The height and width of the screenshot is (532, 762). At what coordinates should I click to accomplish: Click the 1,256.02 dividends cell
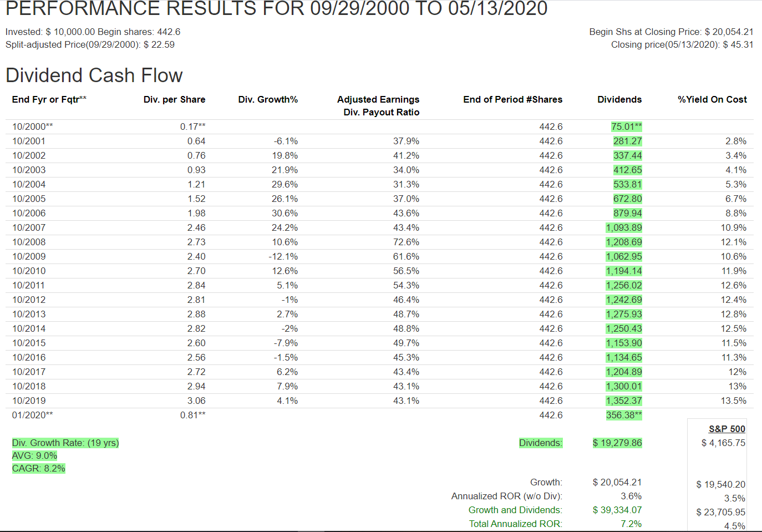click(624, 285)
